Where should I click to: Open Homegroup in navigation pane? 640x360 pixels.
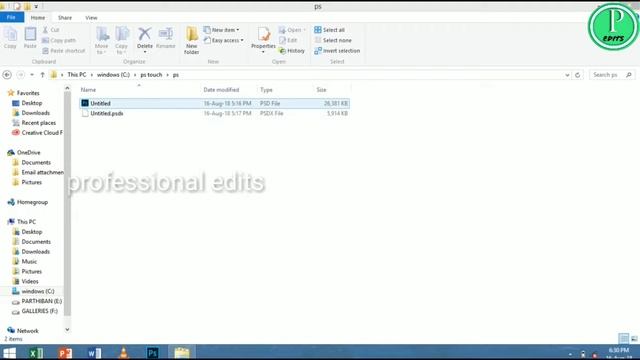[x=27, y=202]
